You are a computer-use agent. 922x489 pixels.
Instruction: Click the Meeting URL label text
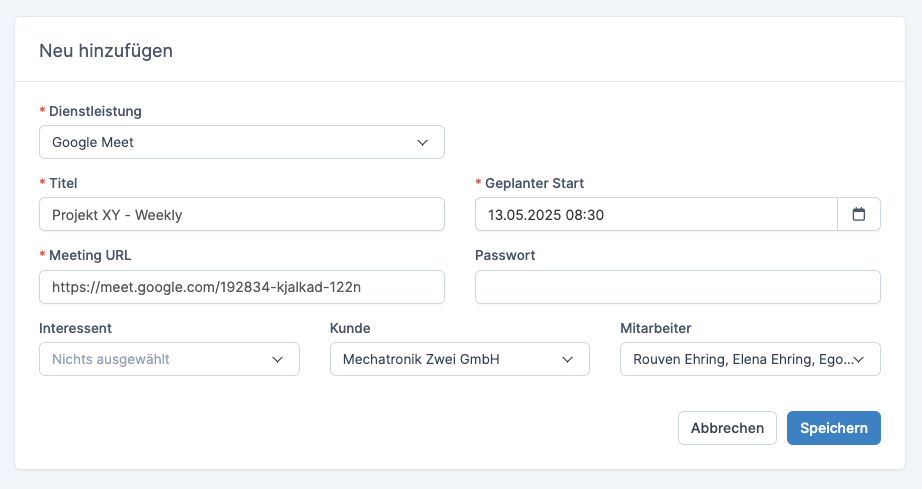pyautogui.click(x=90, y=256)
